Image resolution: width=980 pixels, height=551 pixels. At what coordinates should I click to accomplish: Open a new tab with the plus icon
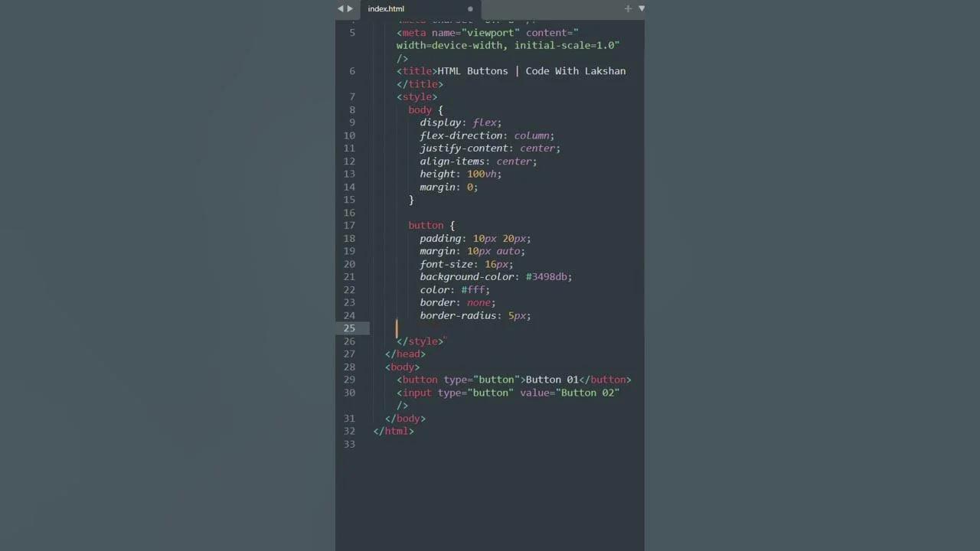(x=628, y=8)
